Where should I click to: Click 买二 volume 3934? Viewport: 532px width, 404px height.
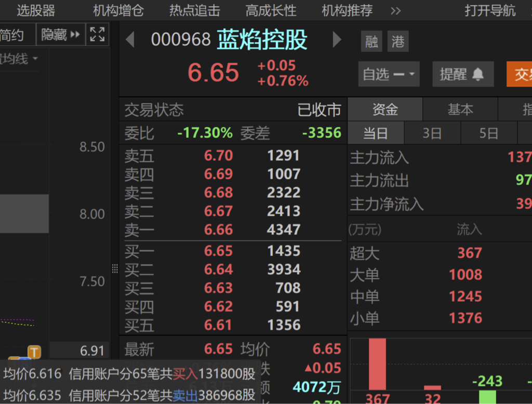(284, 270)
